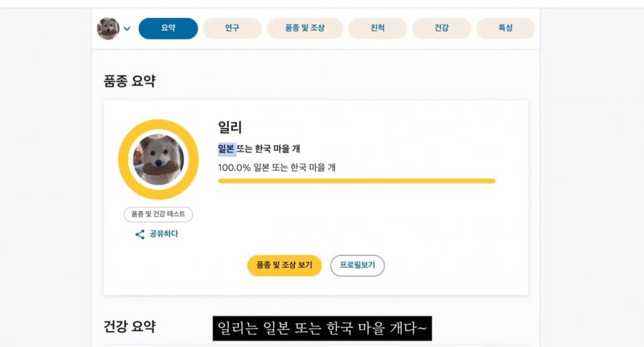Click the highlighted 일본 word
The image size is (644, 347).
click(227, 149)
